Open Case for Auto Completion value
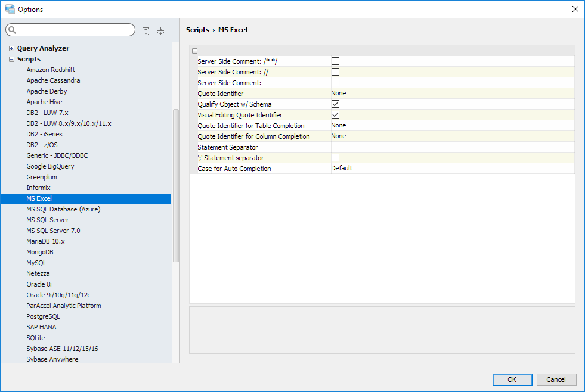Viewport: 585px width, 392px height. coord(452,168)
